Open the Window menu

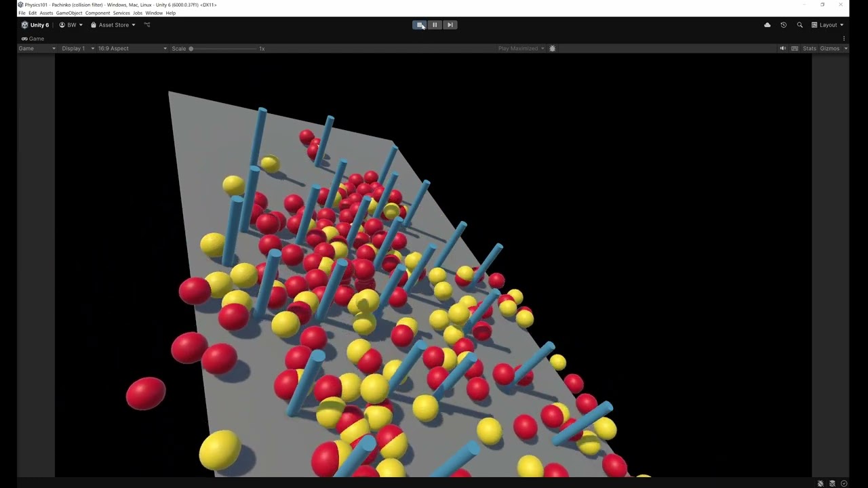[154, 13]
